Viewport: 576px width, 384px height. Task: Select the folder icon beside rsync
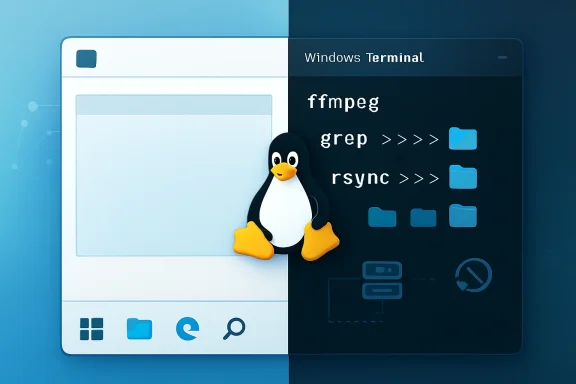click(x=463, y=177)
